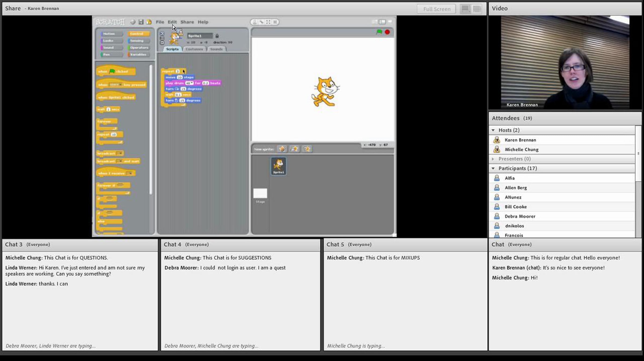Click the red stop-all button

click(x=387, y=32)
